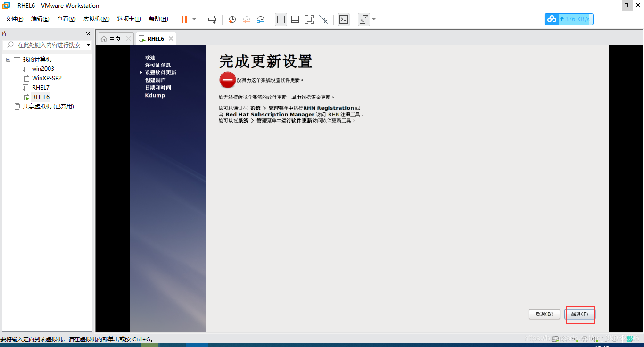Select the win2003 virtual machine
644x347 pixels.
click(43, 69)
